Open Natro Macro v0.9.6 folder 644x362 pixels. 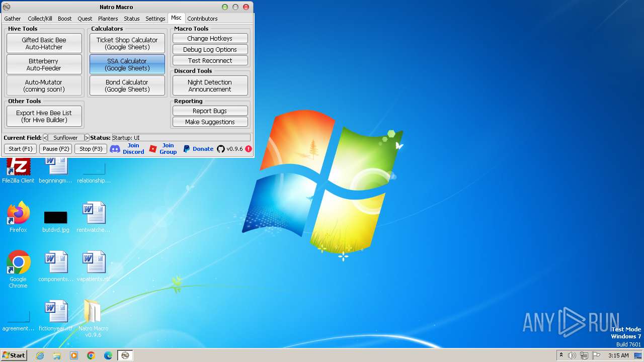(x=93, y=319)
